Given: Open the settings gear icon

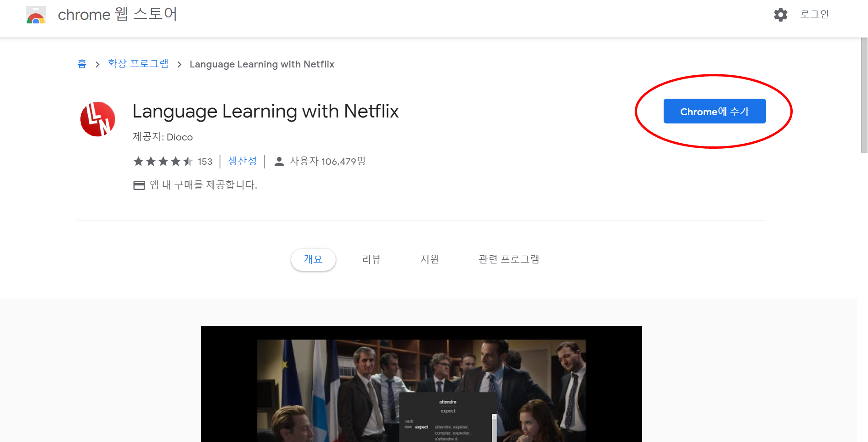Looking at the screenshot, I should coord(780,15).
